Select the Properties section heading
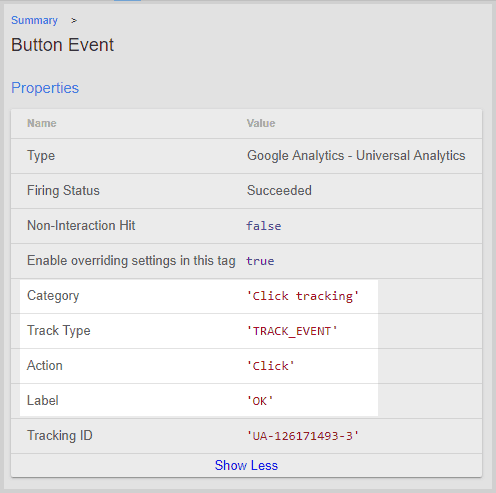This screenshot has height=493, width=496. pos(45,88)
